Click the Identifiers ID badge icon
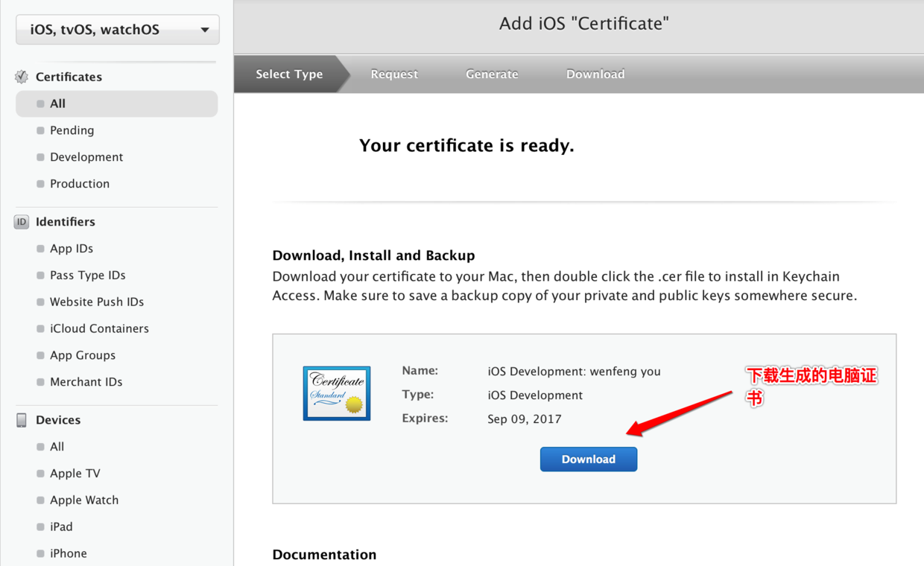Viewport: 924px width, 566px height. (x=22, y=222)
